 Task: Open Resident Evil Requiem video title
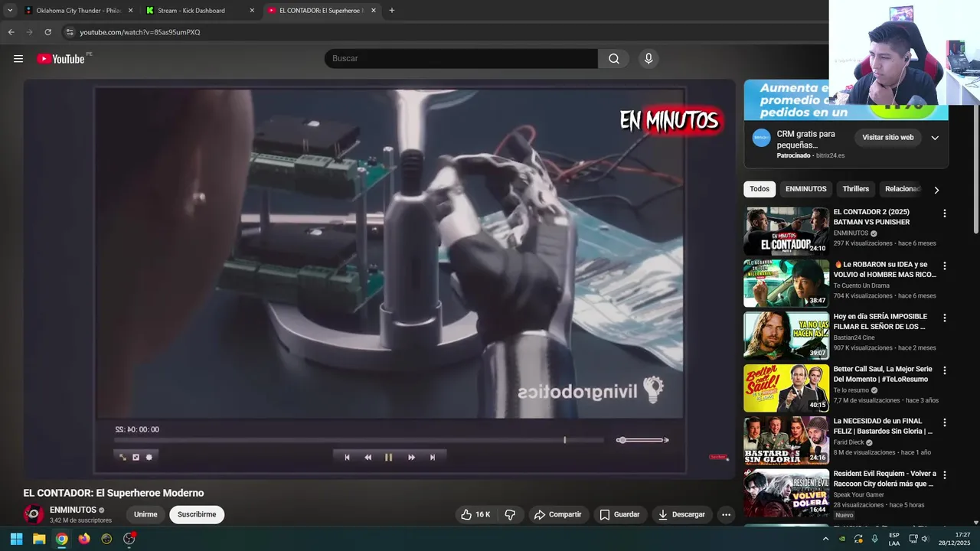885,479
